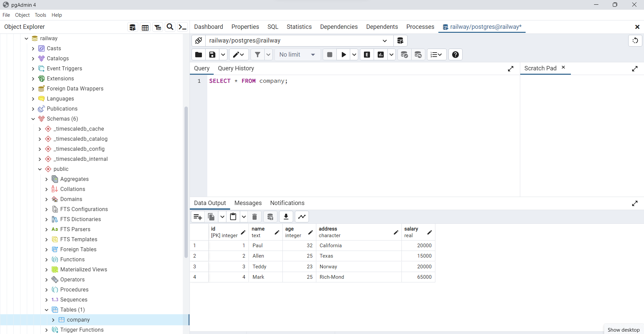The height and width of the screenshot is (334, 644).
Task: Open the File menu
Action: click(x=6, y=15)
